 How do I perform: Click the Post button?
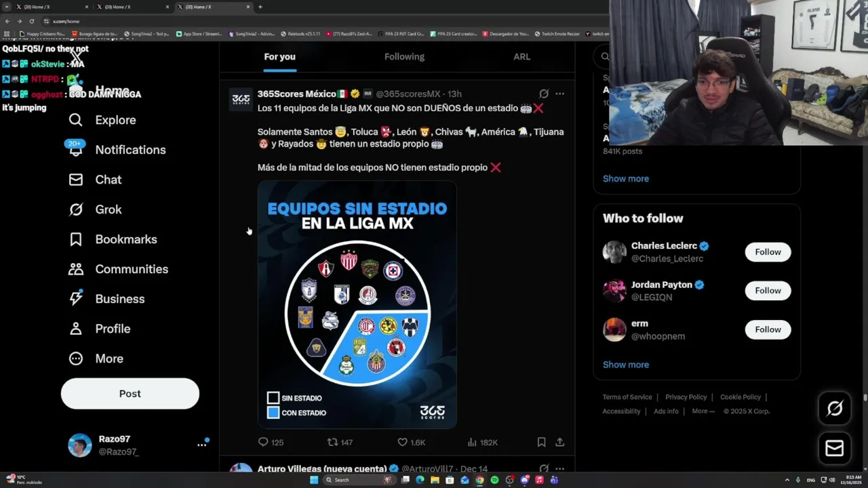(x=130, y=394)
